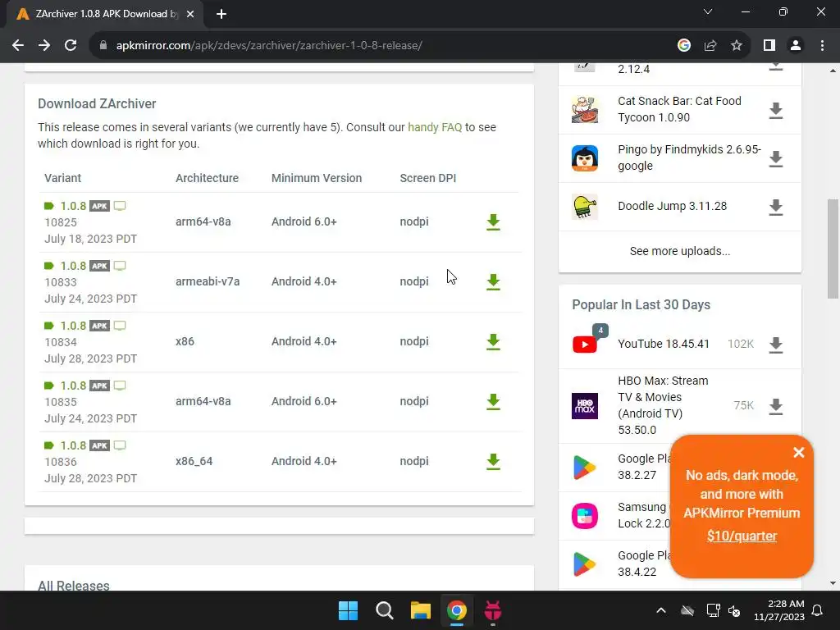Open the tab search dropdown arrow
Viewport: 840px width, 630px height.
pos(708,11)
